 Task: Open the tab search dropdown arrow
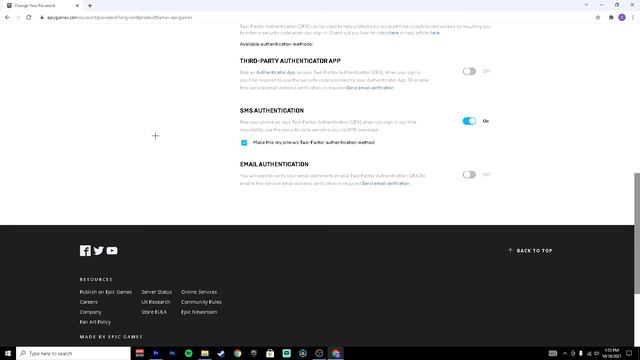[x=586, y=5]
